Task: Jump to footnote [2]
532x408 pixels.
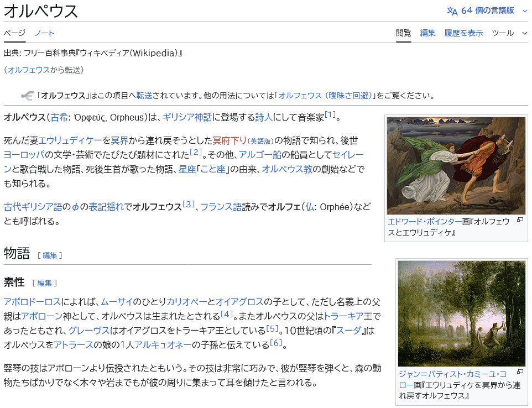Action: (x=196, y=152)
